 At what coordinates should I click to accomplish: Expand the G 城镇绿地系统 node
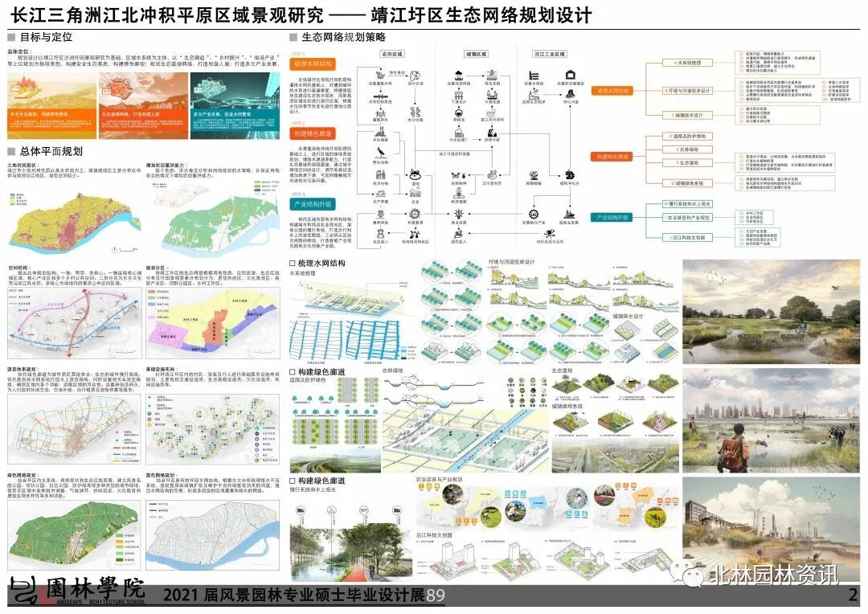(x=687, y=182)
